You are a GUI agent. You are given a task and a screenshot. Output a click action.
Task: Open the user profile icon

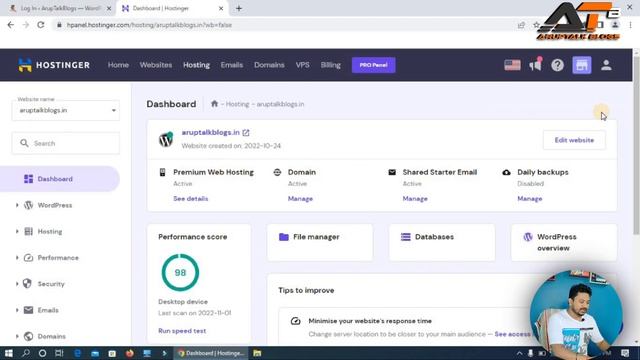(606, 65)
